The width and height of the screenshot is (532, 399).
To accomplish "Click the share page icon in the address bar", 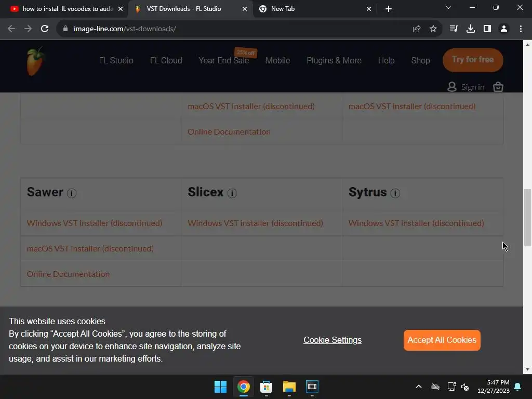I will click(x=417, y=29).
